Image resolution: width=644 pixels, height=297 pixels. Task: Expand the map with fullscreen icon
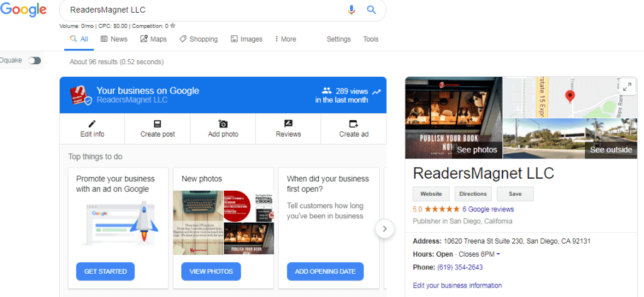pyautogui.click(x=627, y=87)
